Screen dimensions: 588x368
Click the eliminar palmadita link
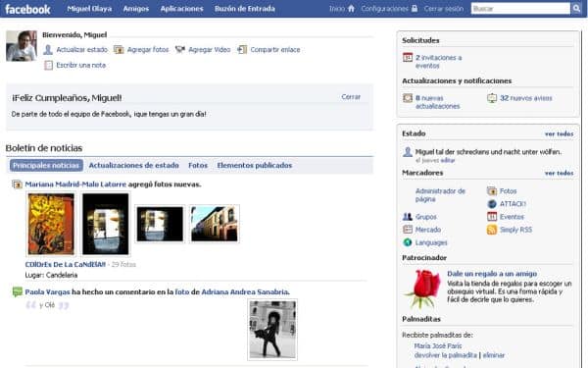[494, 355]
